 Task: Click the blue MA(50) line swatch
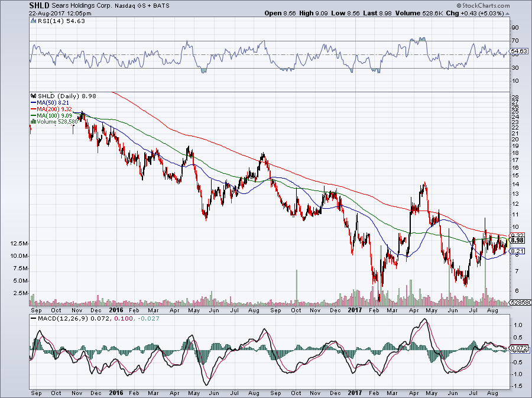[x=33, y=102]
